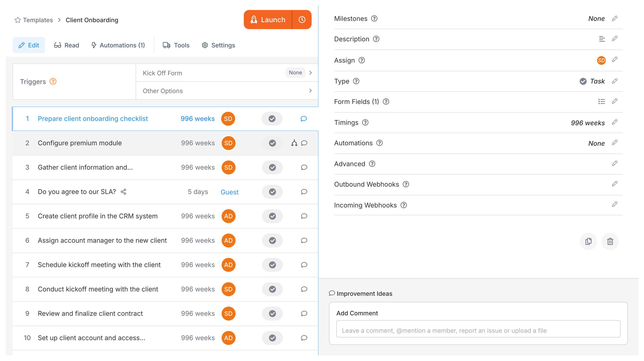
Task: Click the Add Comment input field
Action: [478, 329]
